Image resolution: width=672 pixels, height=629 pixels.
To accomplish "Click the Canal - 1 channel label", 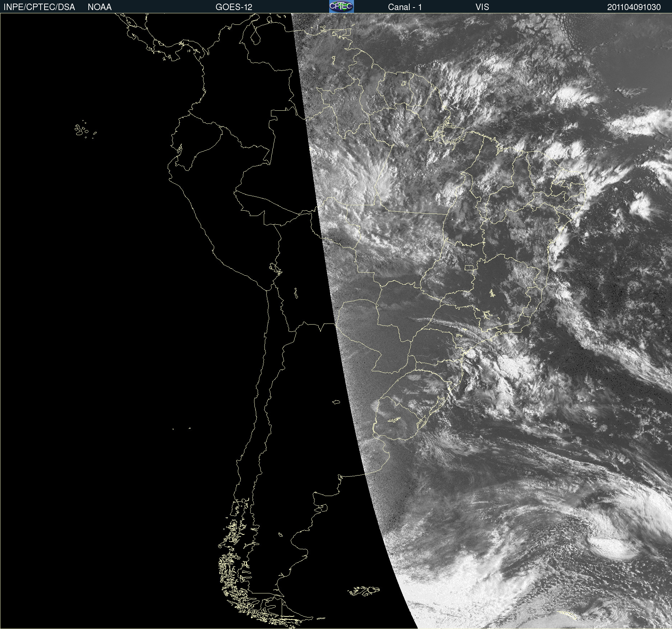I will [405, 7].
